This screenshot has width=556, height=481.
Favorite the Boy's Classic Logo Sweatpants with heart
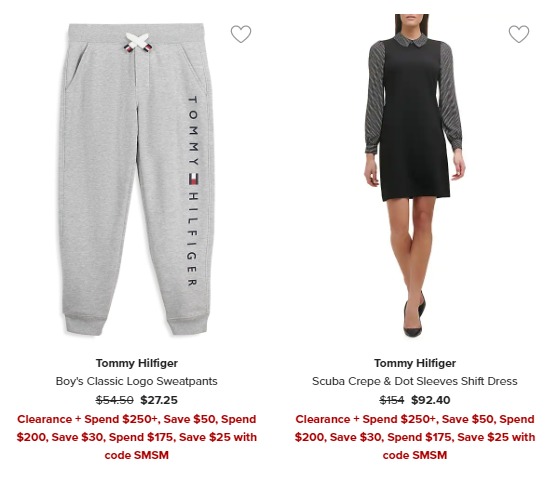pos(241,34)
